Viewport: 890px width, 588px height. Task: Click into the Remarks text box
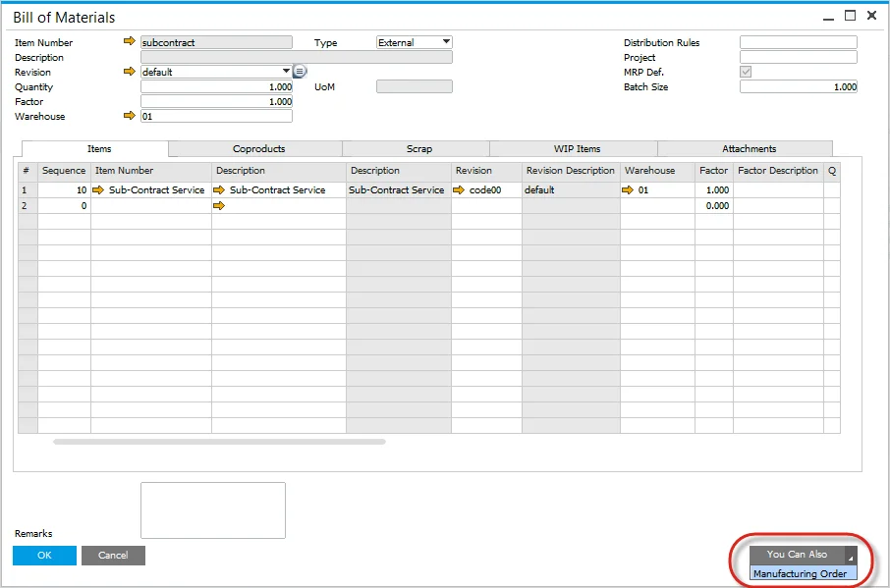click(x=212, y=510)
